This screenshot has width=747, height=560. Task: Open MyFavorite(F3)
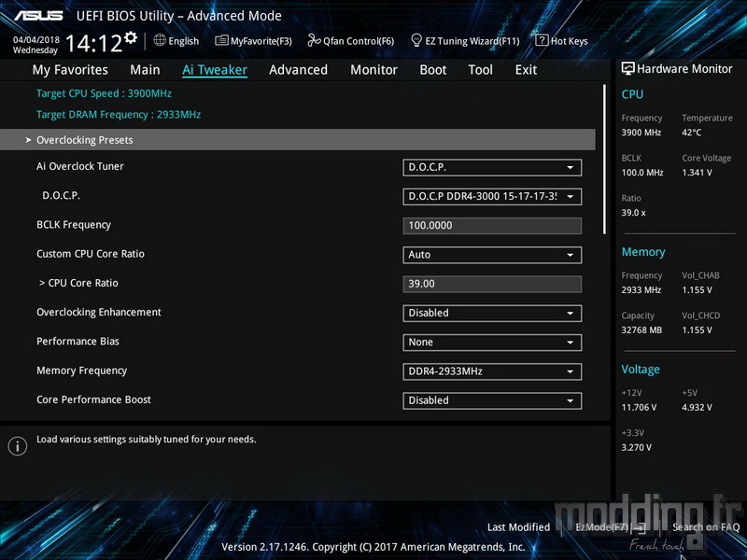(x=253, y=41)
